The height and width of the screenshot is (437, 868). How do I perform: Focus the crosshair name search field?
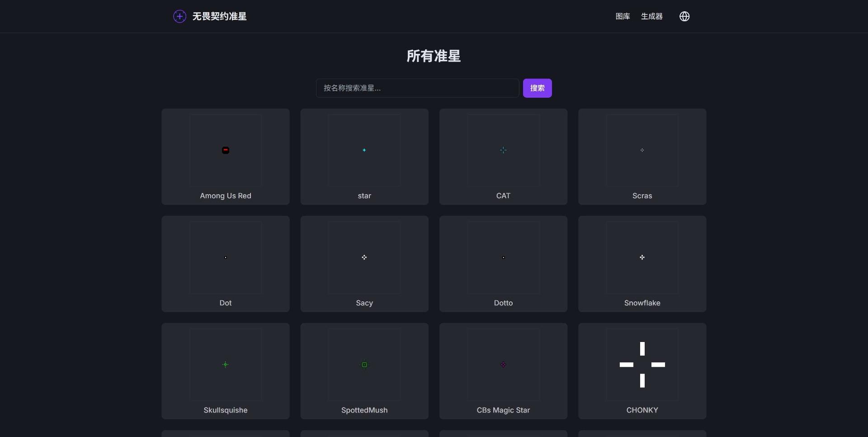(417, 88)
